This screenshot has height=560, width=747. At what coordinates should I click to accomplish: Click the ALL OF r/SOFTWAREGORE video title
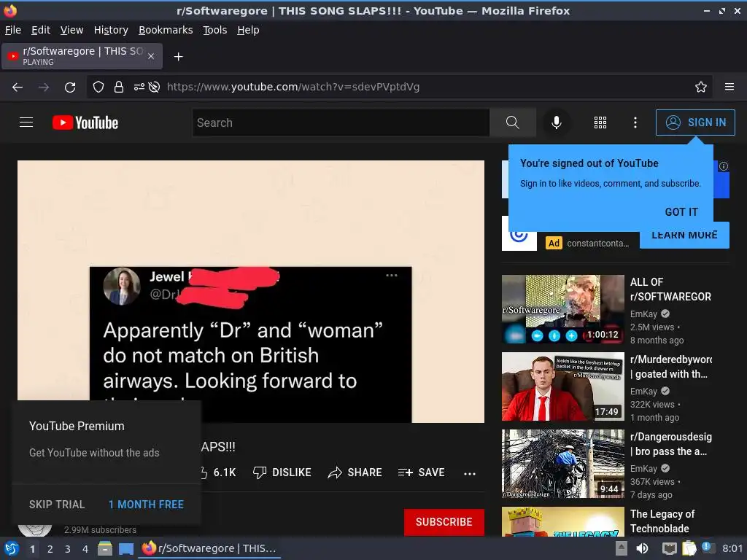pos(671,289)
